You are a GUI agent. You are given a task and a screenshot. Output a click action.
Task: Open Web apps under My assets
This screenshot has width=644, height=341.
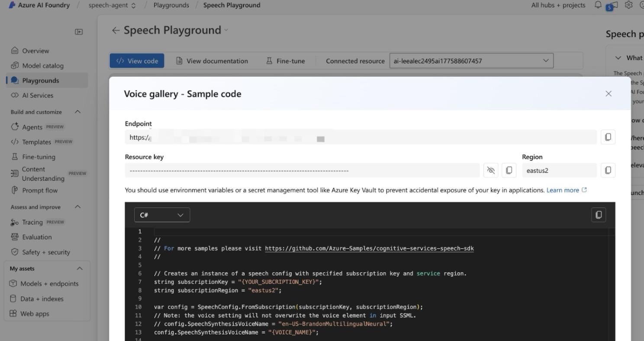pyautogui.click(x=35, y=313)
